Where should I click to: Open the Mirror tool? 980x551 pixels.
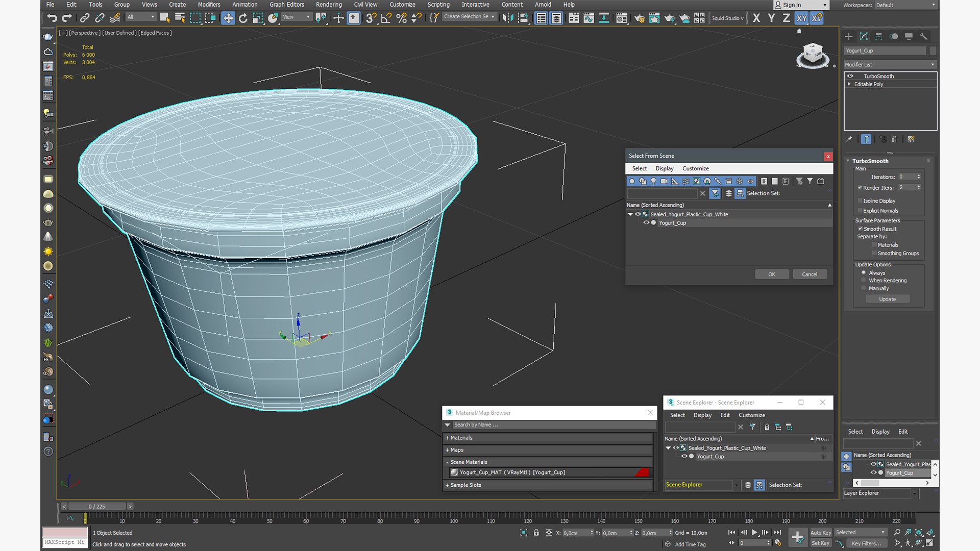tap(508, 18)
